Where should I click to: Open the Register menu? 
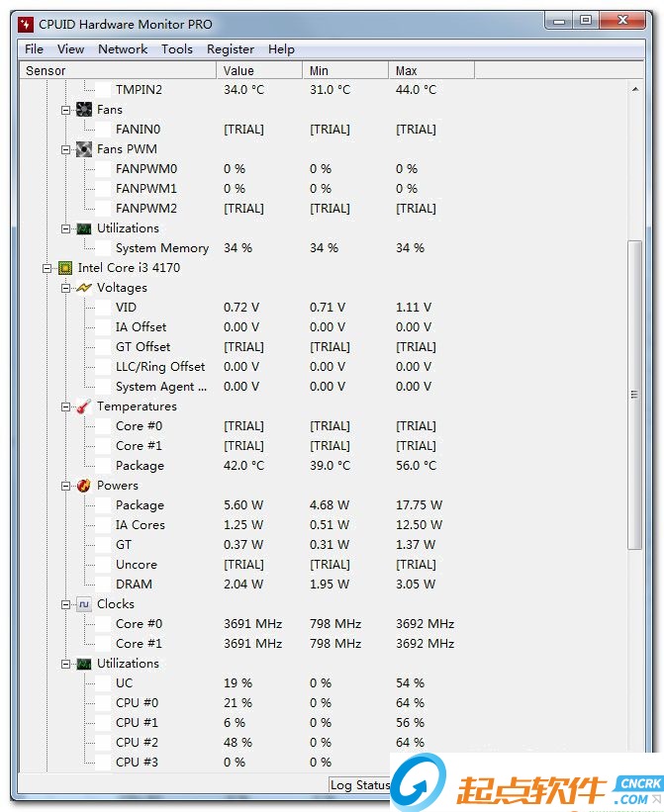click(231, 49)
